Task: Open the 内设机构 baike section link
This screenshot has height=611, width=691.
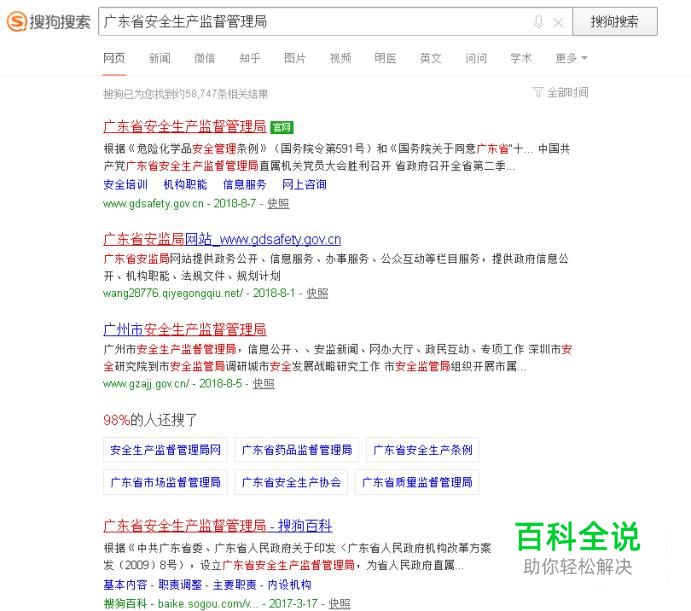Action: (289, 585)
